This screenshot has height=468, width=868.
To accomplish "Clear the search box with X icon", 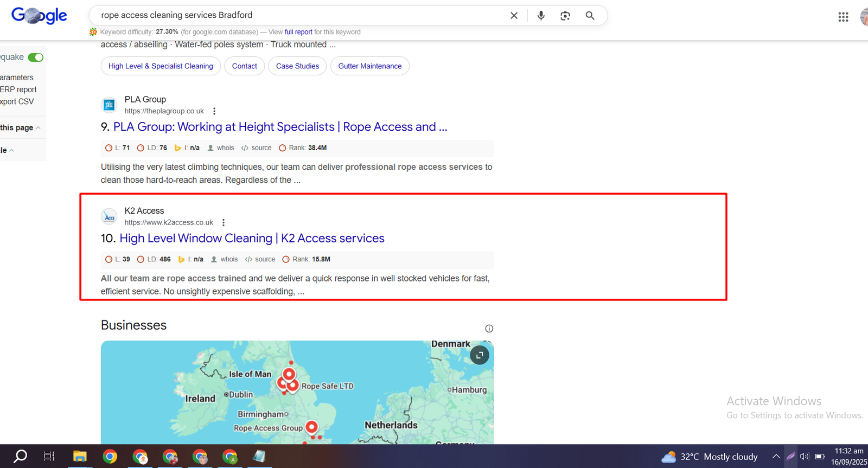I will click(x=514, y=16).
